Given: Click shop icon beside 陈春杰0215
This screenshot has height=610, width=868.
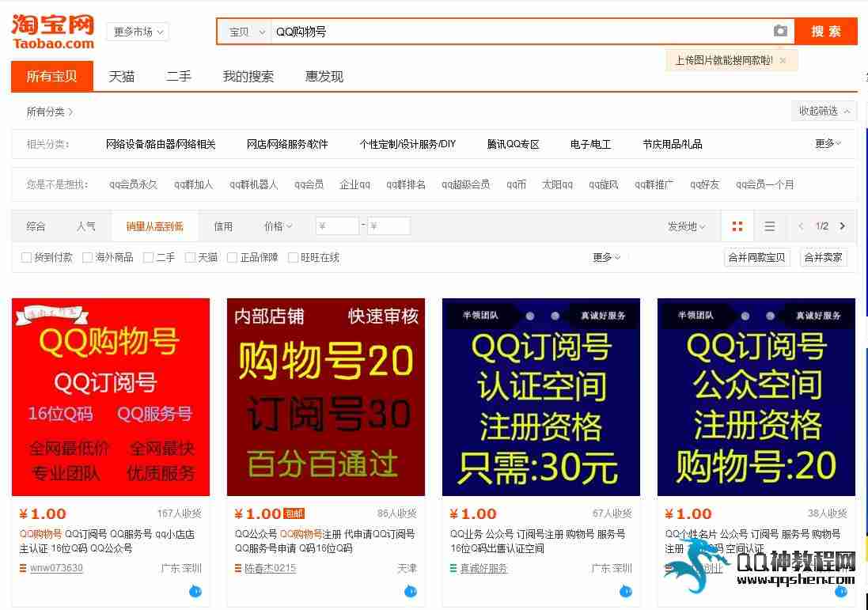Looking at the screenshot, I should [x=238, y=568].
